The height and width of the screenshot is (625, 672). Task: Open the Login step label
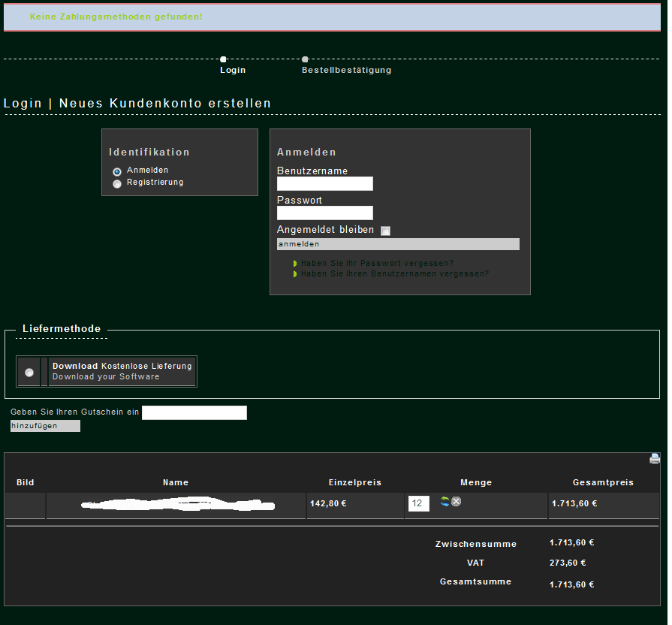pyautogui.click(x=233, y=71)
